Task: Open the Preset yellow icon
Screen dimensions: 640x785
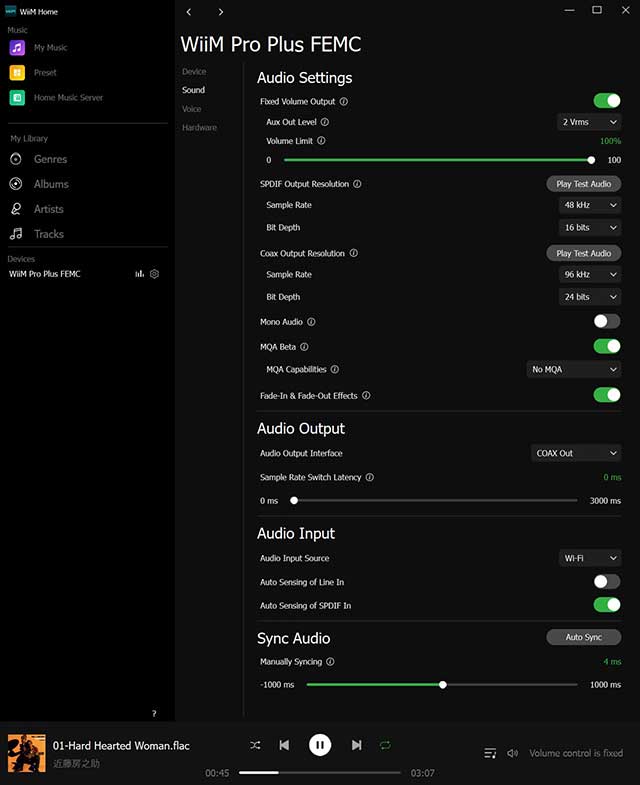Action: (17, 73)
